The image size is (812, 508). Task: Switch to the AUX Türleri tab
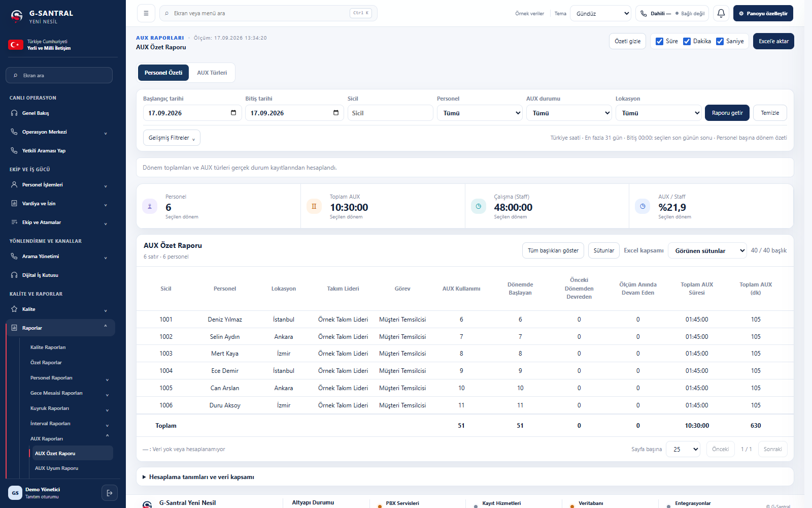pyautogui.click(x=212, y=73)
